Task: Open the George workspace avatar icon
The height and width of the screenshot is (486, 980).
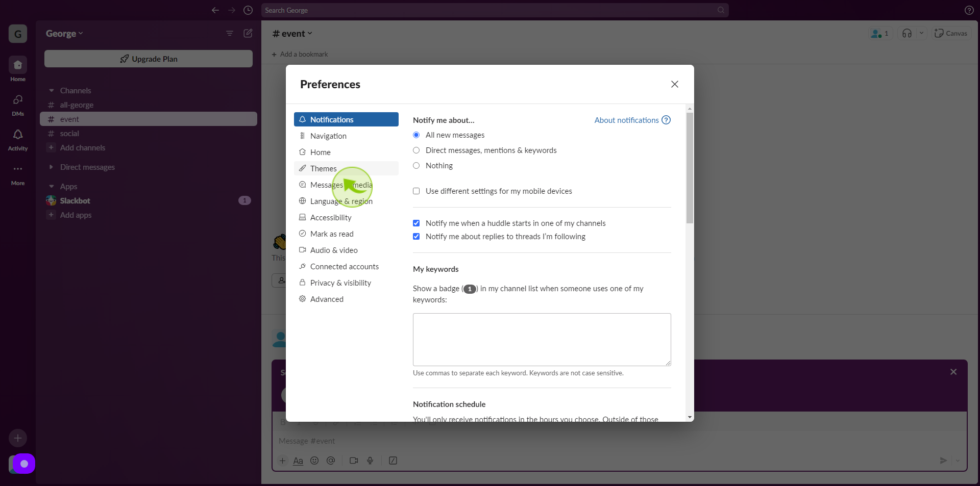Action: pos(18,34)
